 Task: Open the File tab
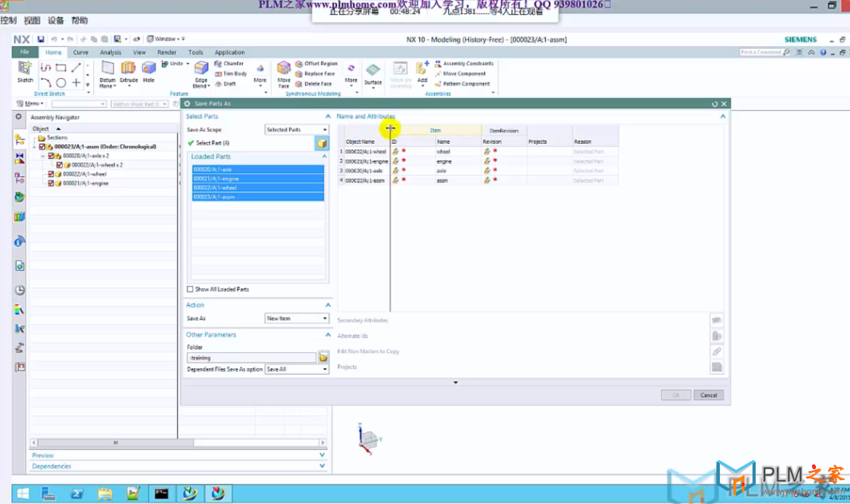tap(25, 52)
